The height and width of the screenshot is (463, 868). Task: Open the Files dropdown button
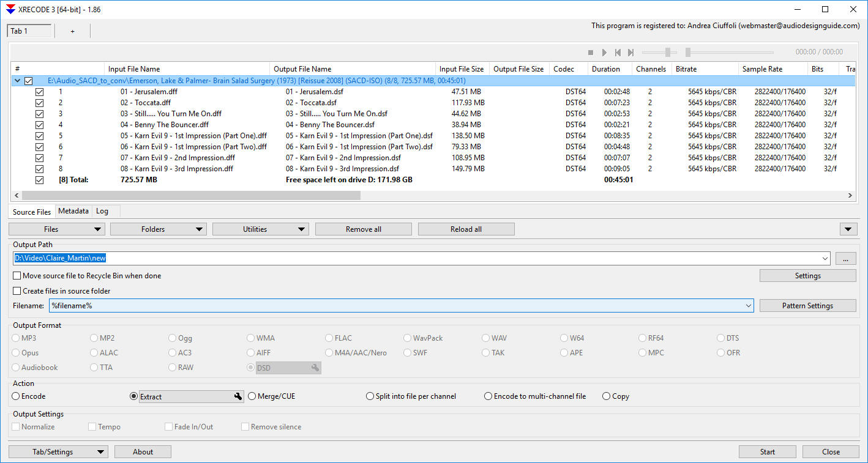(56, 229)
